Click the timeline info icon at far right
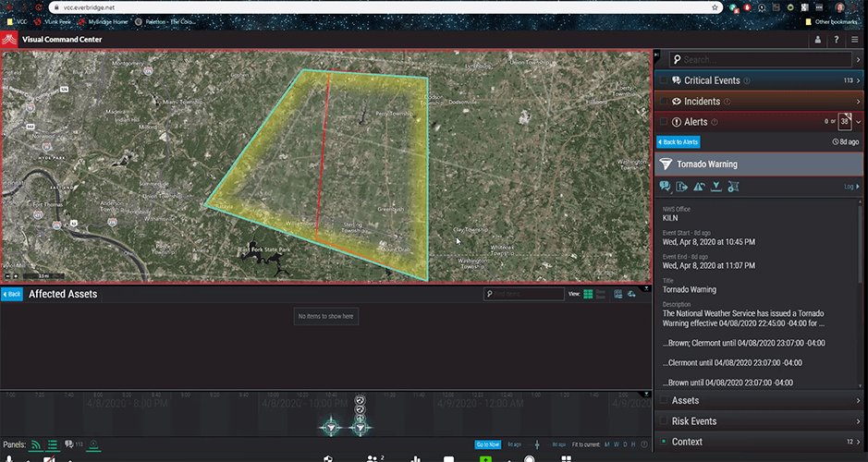868x462 pixels. [x=643, y=444]
